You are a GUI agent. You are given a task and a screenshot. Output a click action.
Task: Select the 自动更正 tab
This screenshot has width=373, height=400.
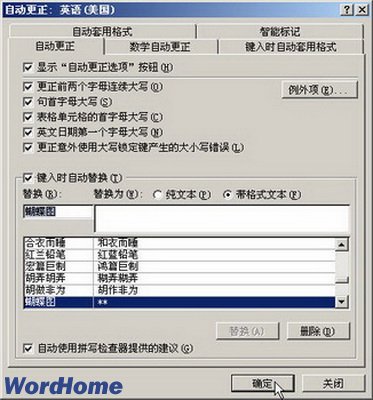click(x=55, y=46)
